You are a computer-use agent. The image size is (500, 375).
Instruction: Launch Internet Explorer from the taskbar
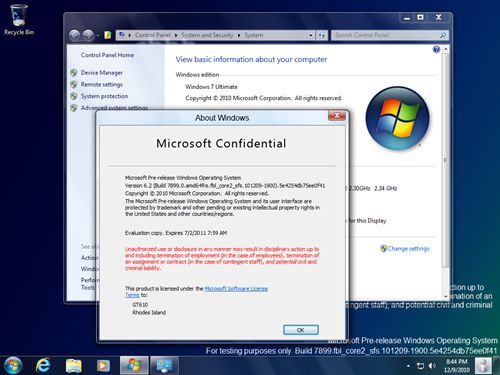[43, 365]
